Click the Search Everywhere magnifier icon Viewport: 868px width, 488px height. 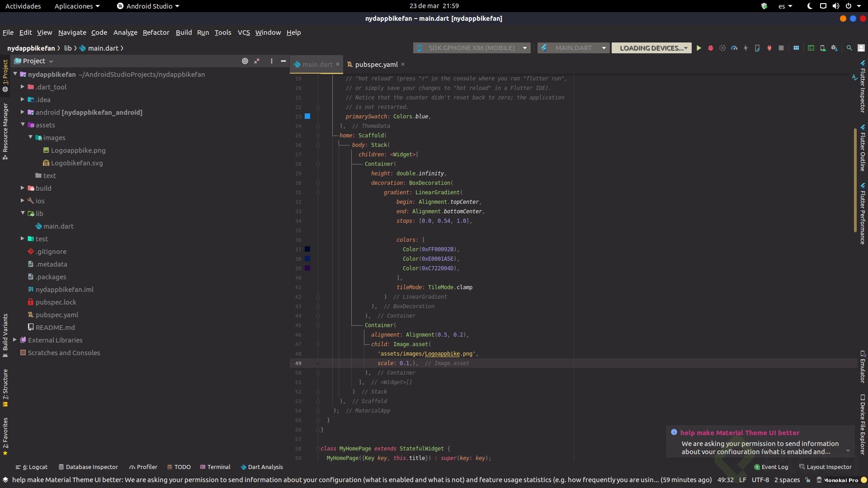click(849, 48)
